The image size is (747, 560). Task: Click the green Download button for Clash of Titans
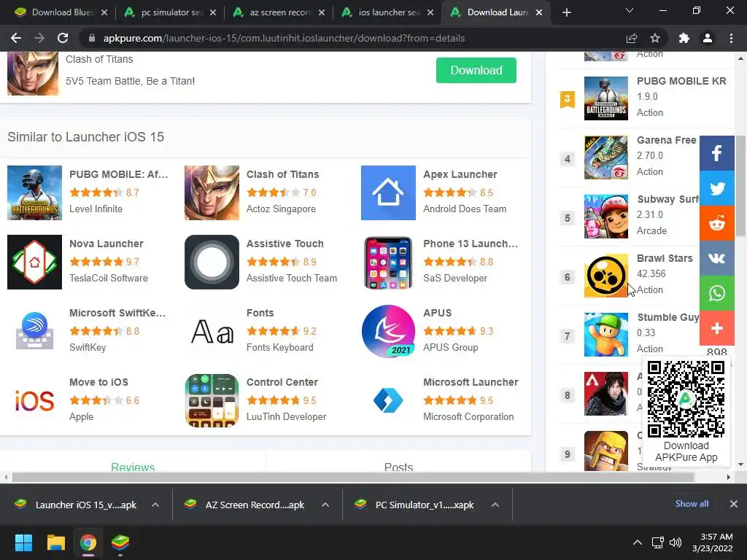(476, 71)
